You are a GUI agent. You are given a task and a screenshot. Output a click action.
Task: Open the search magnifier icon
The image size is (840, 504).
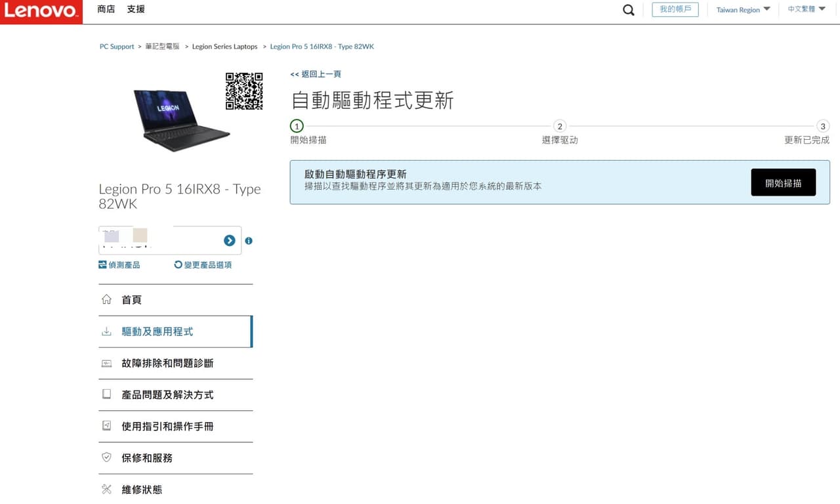tap(629, 10)
